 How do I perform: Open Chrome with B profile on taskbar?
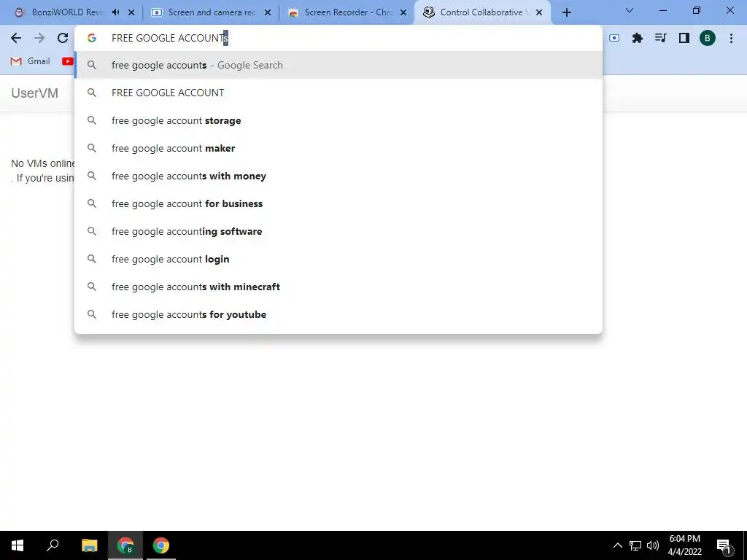125,545
